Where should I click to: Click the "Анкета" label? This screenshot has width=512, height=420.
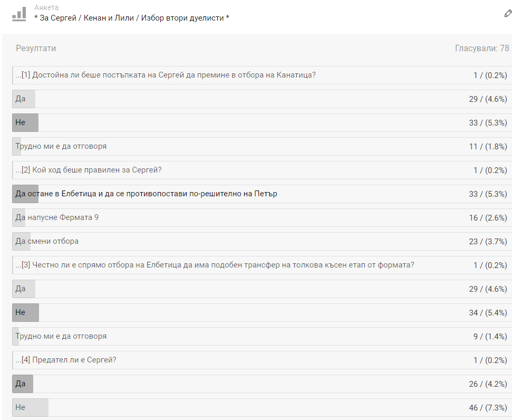coord(46,7)
